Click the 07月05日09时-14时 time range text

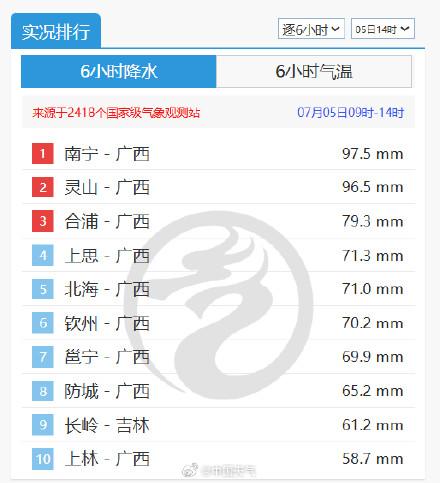[x=351, y=113]
